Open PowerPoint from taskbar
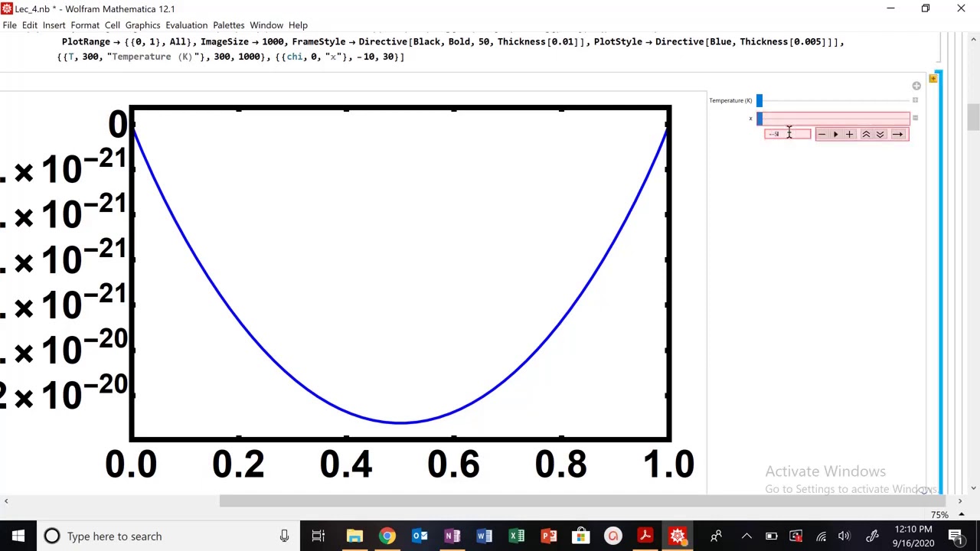 [549, 536]
